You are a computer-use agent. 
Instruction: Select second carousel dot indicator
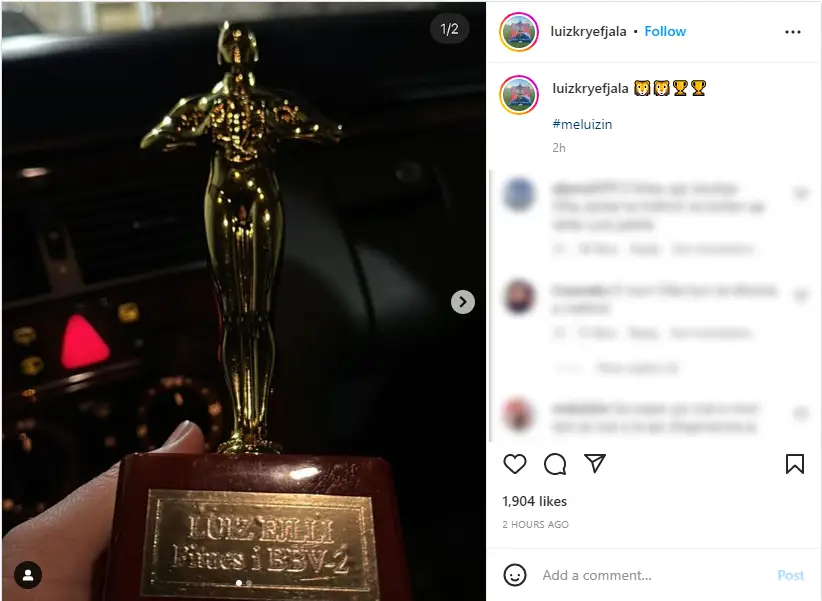(249, 583)
